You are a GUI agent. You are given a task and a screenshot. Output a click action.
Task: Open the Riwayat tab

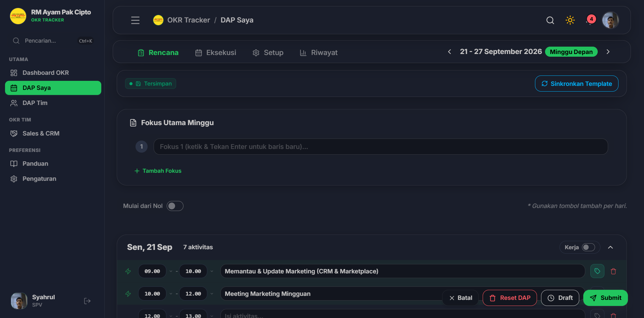(x=318, y=53)
